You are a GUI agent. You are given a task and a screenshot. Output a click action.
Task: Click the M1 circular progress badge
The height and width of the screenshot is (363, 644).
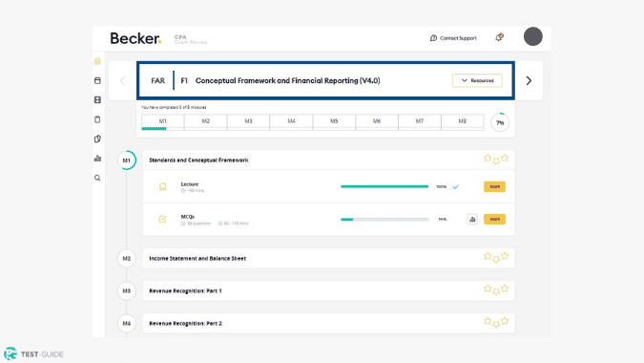coord(127,160)
